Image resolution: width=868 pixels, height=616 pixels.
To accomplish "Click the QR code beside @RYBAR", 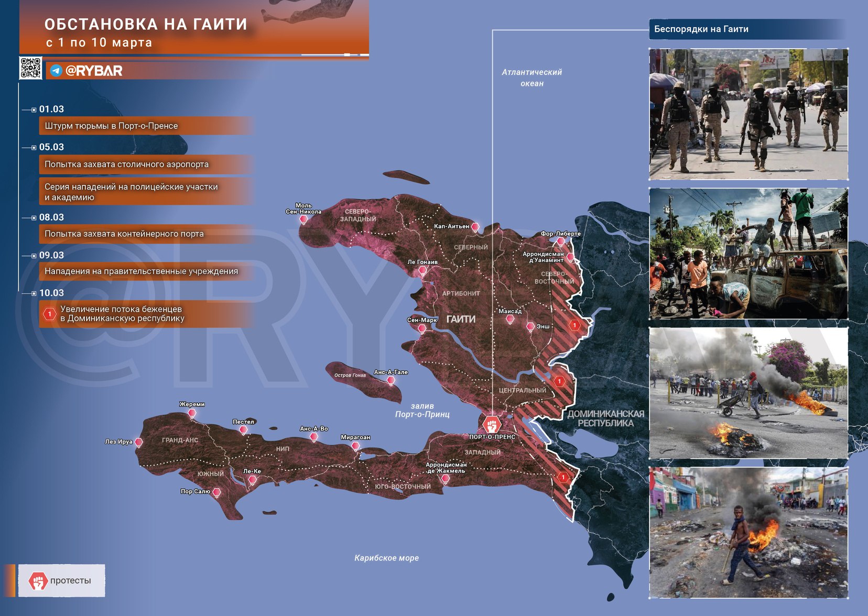I will (30, 68).
